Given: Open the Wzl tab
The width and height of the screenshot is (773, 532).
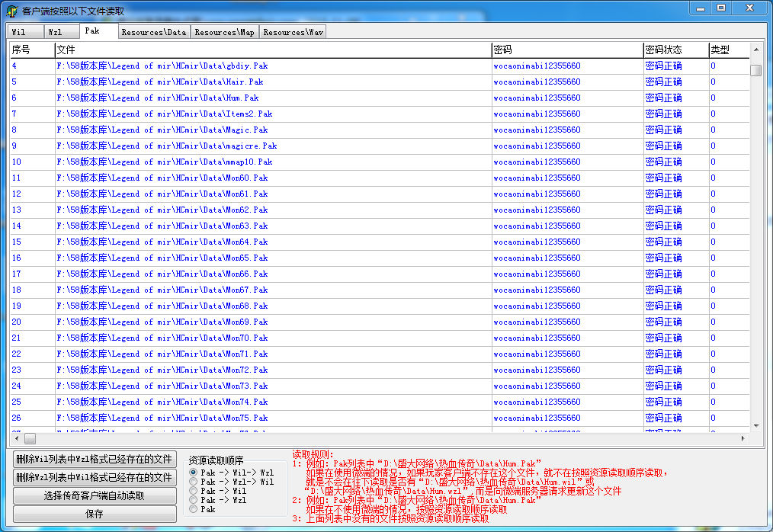Looking at the screenshot, I should point(56,32).
